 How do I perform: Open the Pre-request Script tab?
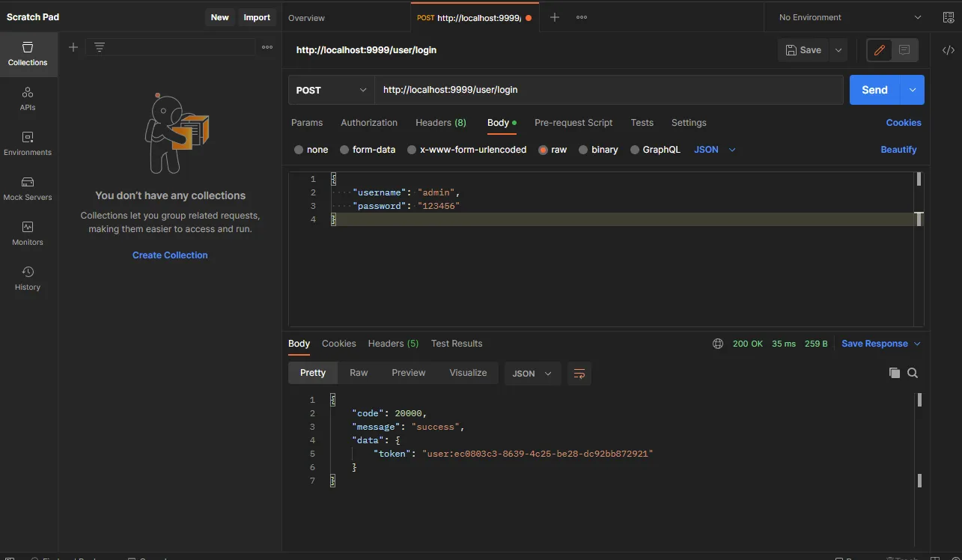coord(573,123)
